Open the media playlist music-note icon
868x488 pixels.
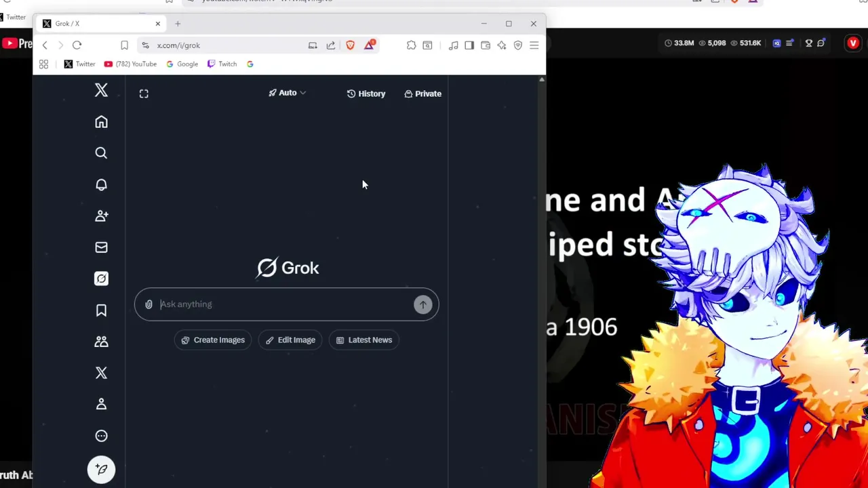click(453, 45)
